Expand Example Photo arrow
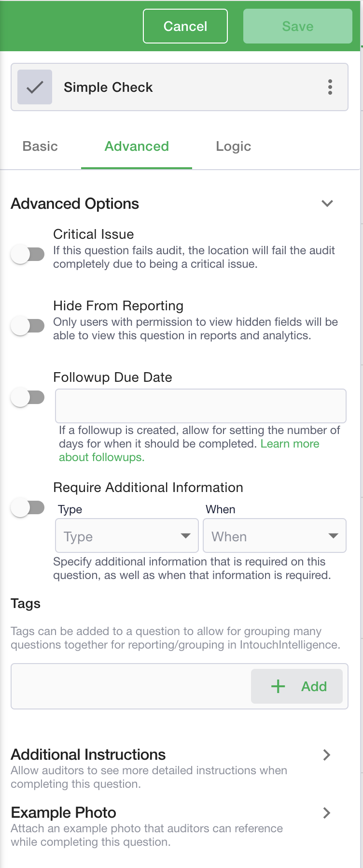 (x=327, y=813)
